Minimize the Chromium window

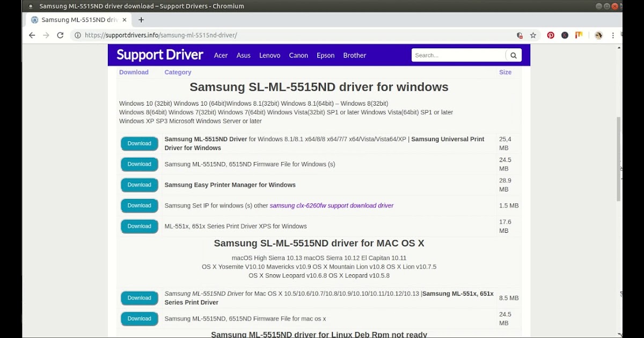pos(599,6)
